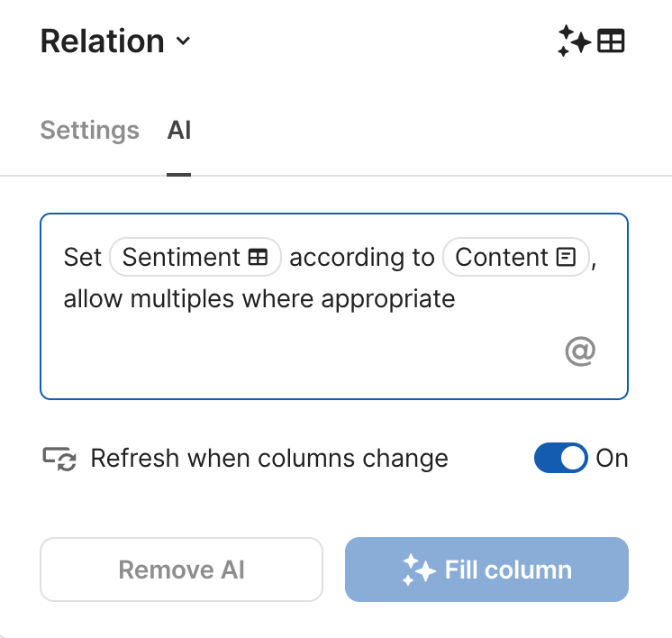672x638 pixels.
Task: Select the AI tab
Action: pyautogui.click(x=179, y=131)
